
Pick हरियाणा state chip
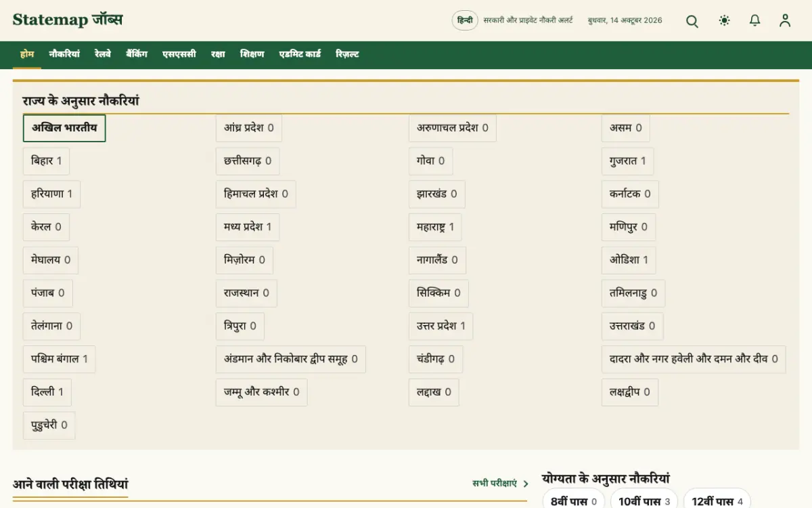point(51,194)
